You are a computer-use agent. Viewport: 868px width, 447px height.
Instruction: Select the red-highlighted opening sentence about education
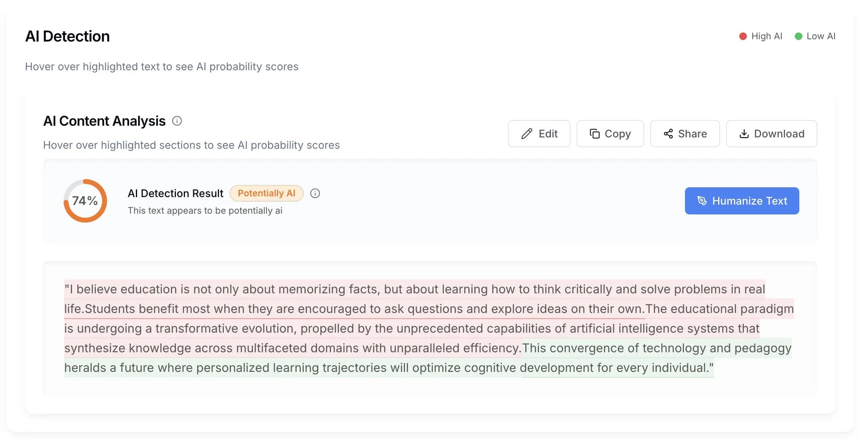point(377,289)
